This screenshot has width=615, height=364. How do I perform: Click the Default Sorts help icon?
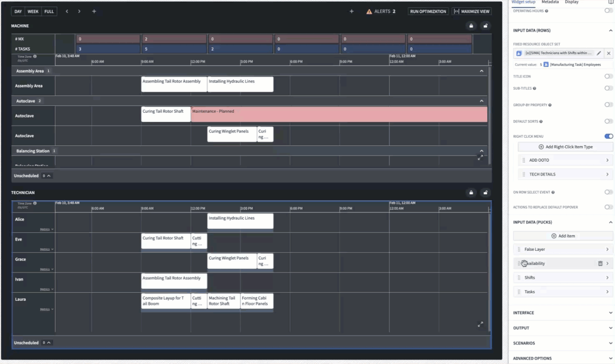541,122
